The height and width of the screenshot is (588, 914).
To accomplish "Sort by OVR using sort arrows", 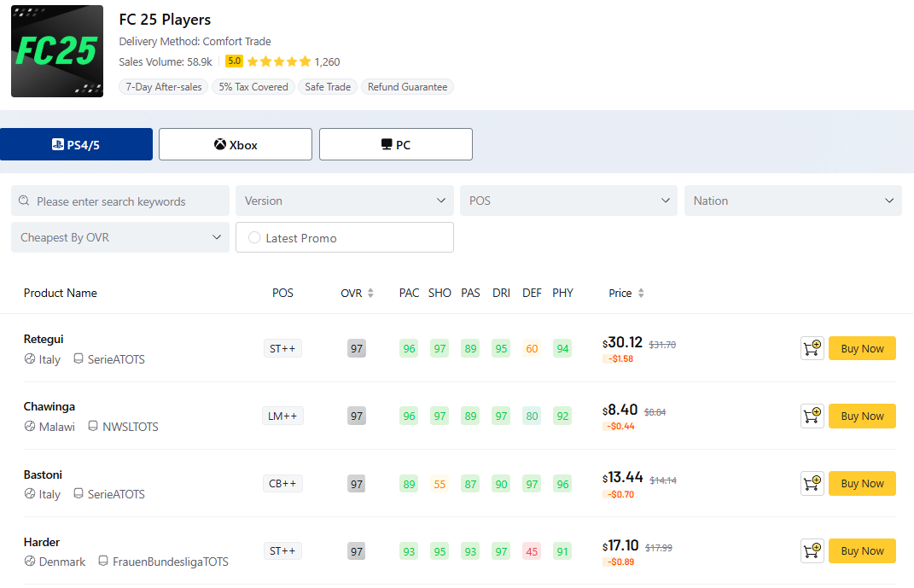I will click(x=370, y=293).
